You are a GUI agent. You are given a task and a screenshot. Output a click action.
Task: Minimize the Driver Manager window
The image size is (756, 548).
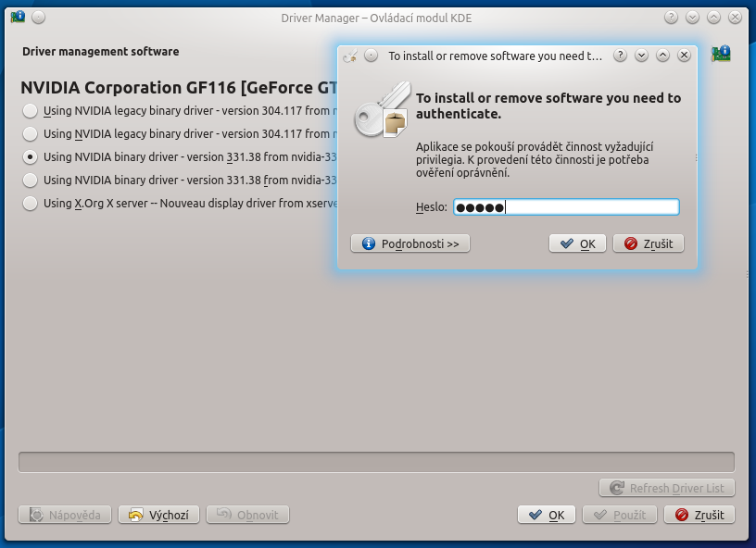tap(692, 18)
